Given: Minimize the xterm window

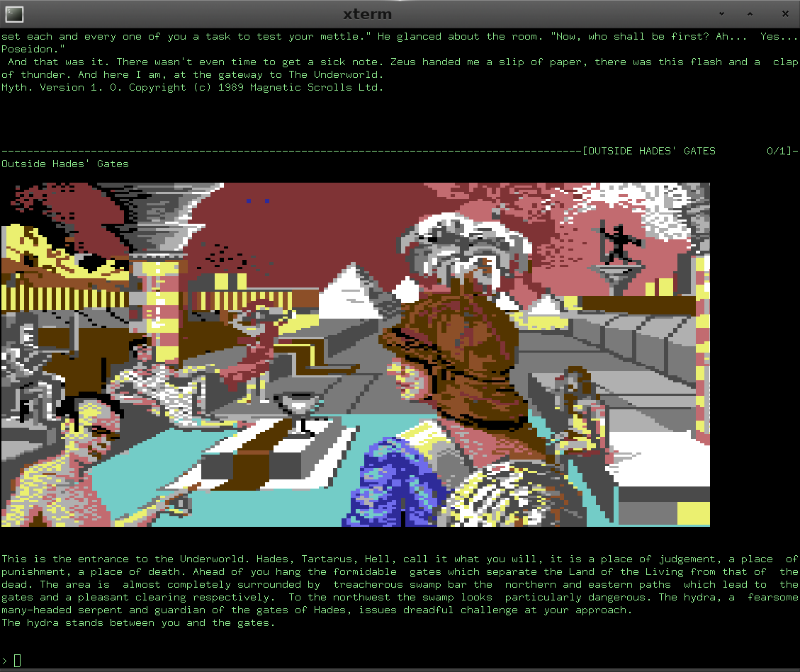Looking at the screenshot, I should pyautogui.click(x=721, y=13).
